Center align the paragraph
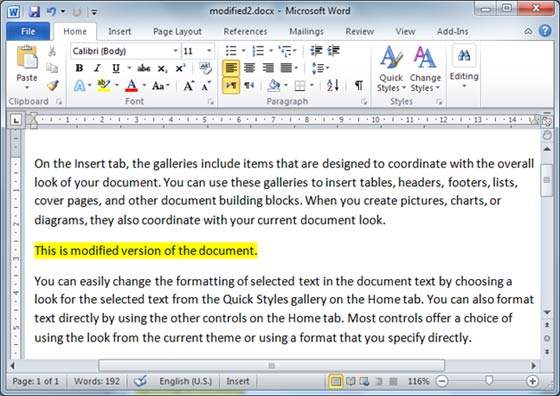The image size is (560, 396). pyautogui.click(x=249, y=68)
